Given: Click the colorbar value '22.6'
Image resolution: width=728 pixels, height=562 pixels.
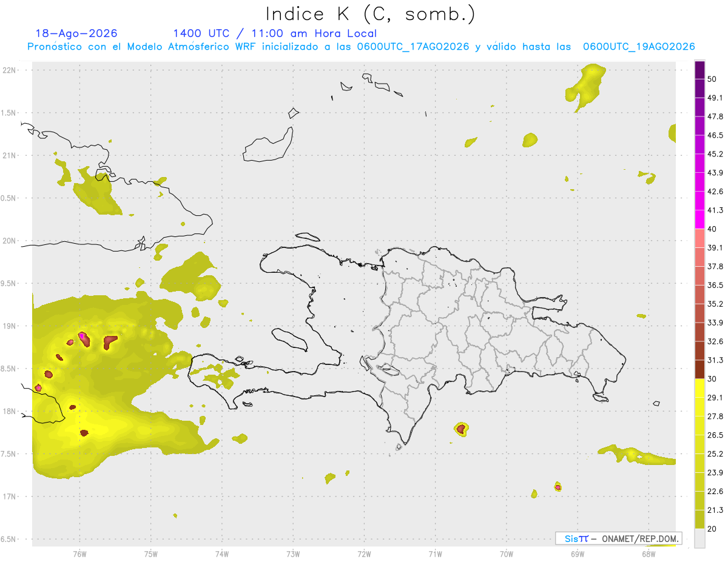Looking at the screenshot, I should point(715,492).
